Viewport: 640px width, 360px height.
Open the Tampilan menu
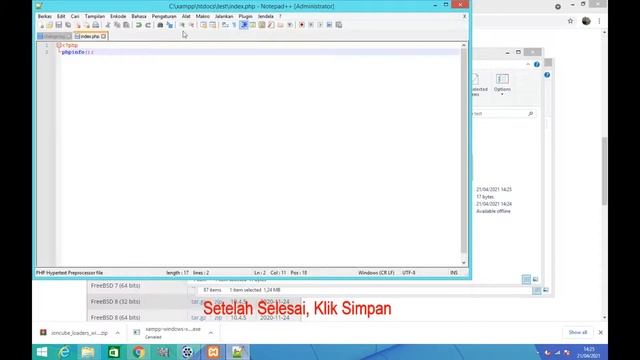click(x=95, y=16)
